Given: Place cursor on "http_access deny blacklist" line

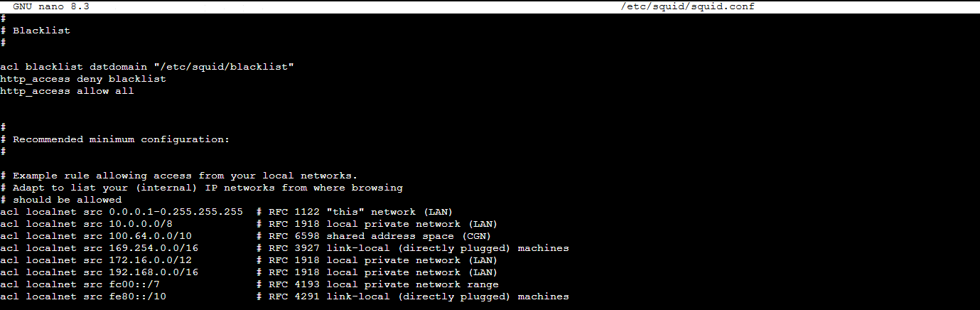Looking at the screenshot, I should coord(83,79).
